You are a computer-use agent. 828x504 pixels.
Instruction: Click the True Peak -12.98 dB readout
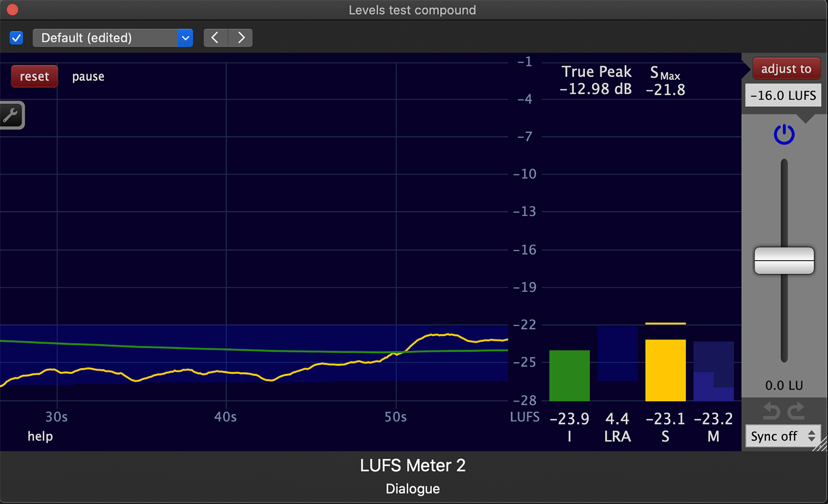(x=596, y=80)
